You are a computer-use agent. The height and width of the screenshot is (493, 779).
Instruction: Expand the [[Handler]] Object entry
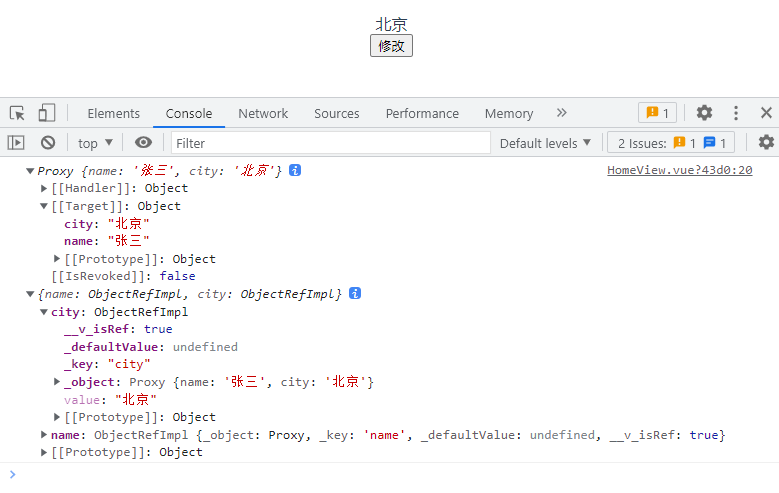coord(44,188)
